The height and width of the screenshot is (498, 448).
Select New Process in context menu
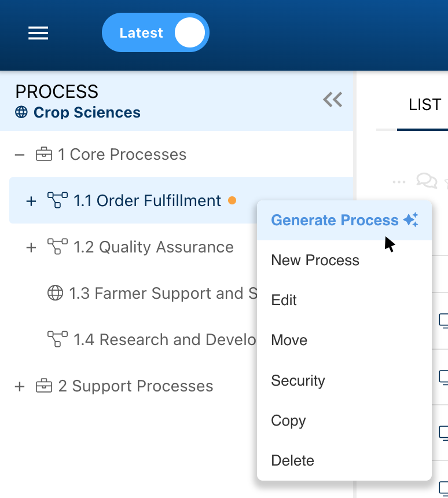pos(315,261)
